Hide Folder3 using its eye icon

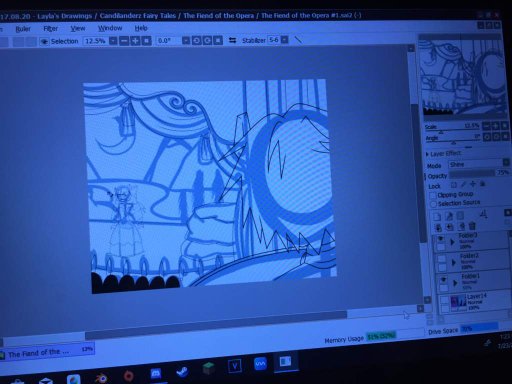[440, 239]
